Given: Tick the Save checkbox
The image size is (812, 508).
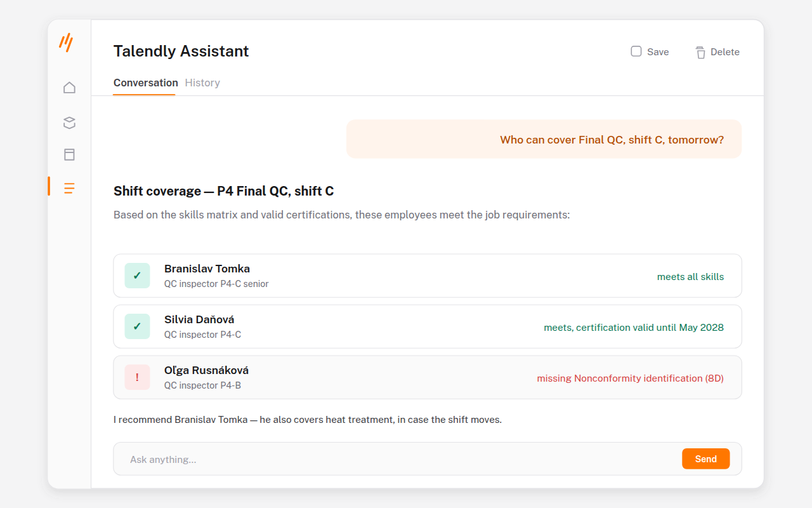Looking at the screenshot, I should pyautogui.click(x=636, y=51).
